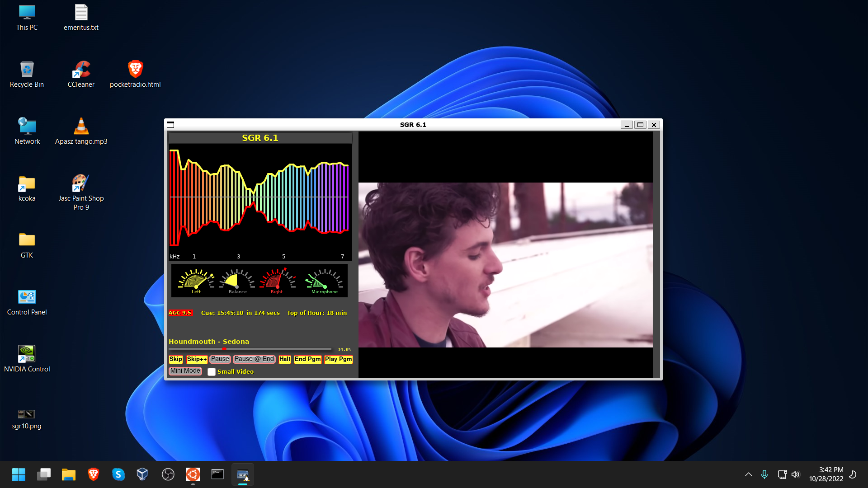868x488 pixels.
Task: Open Task View from taskbar
Action: [44, 474]
